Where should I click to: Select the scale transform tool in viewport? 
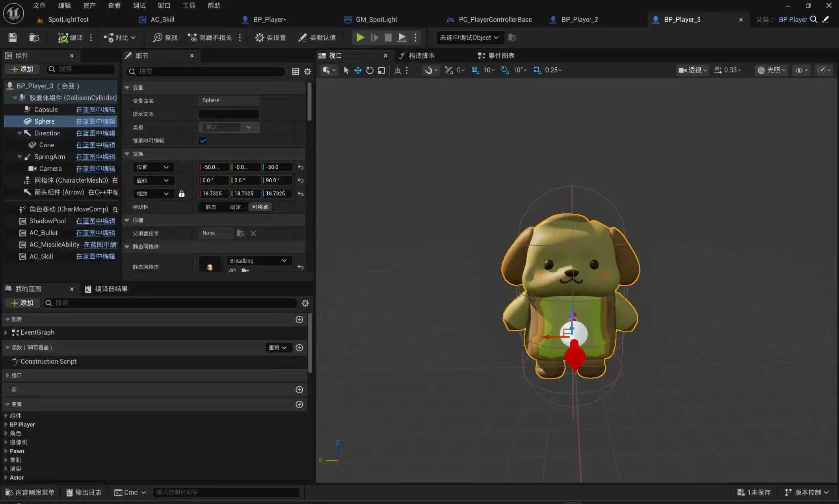coord(381,70)
